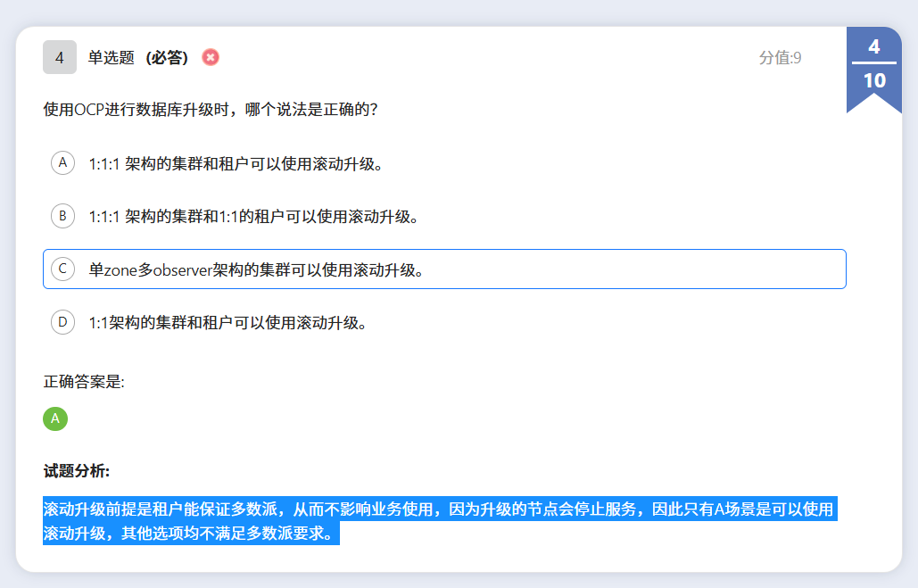918x588 pixels.
Task: Click the 正确答案是 label
Action: tap(84, 382)
